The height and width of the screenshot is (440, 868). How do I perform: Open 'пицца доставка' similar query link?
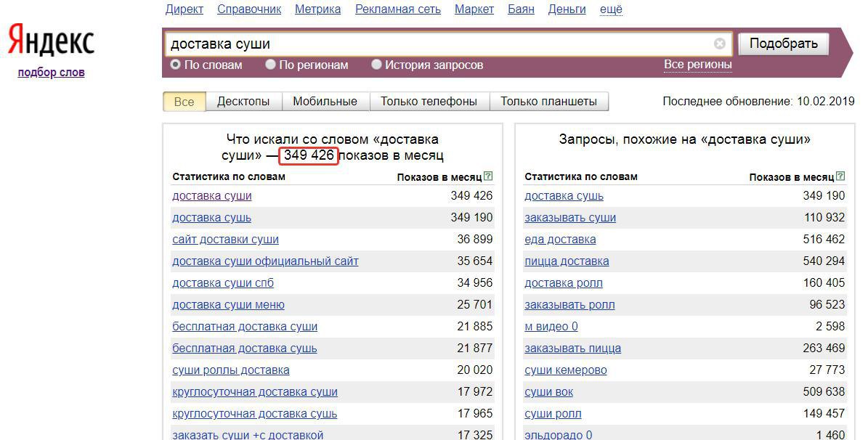[x=567, y=261]
